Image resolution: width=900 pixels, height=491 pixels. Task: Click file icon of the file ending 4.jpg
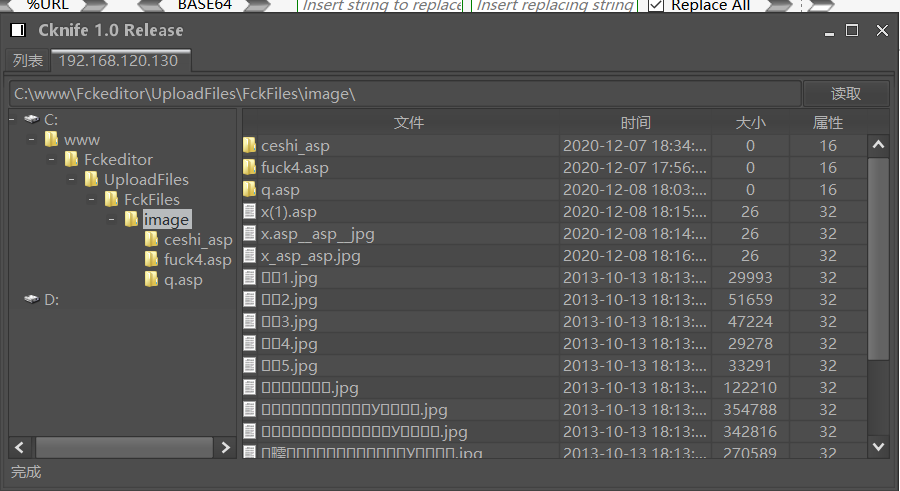tap(250, 343)
